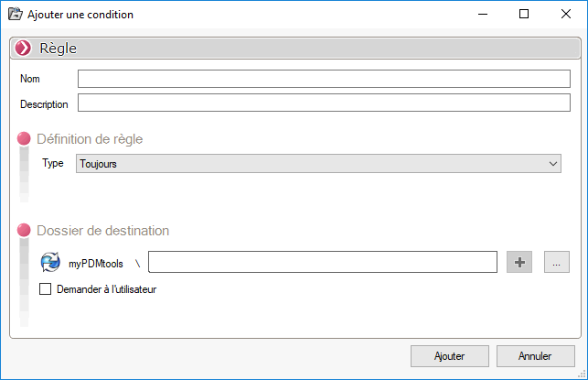Click the red arrow icon beside Règle
Image resolution: width=588 pixels, height=380 pixels.
point(23,49)
